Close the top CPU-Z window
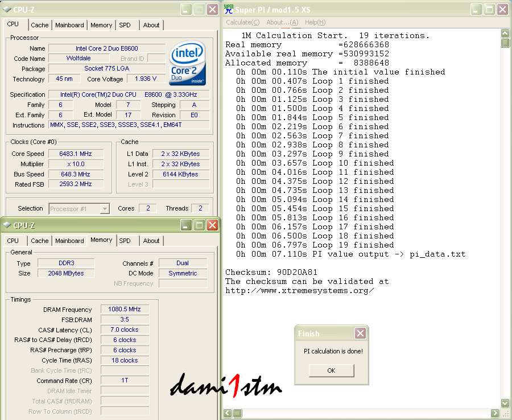 click(213, 10)
